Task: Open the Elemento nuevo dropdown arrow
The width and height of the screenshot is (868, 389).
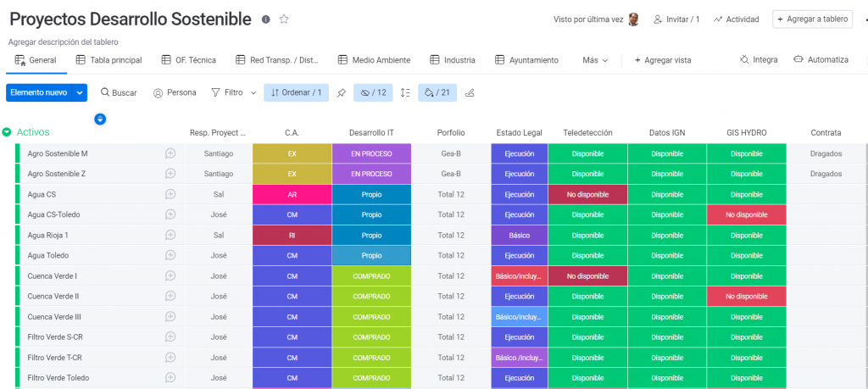Action: pos(80,92)
